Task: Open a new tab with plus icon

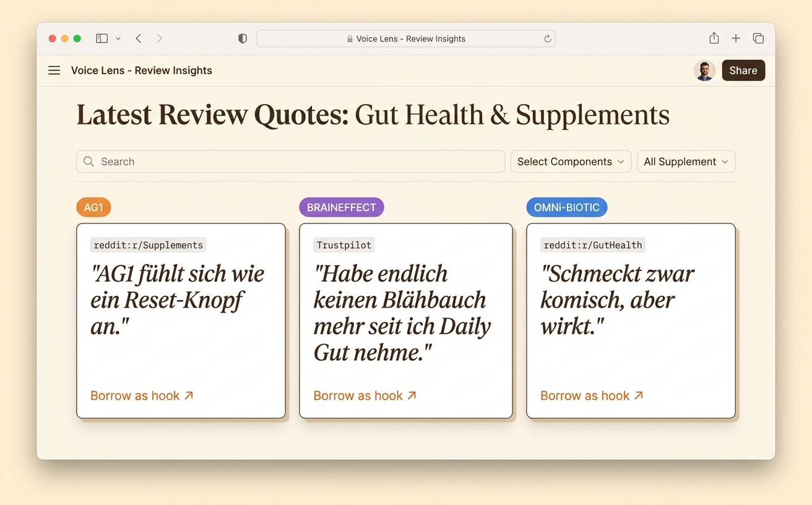Action: coord(736,38)
